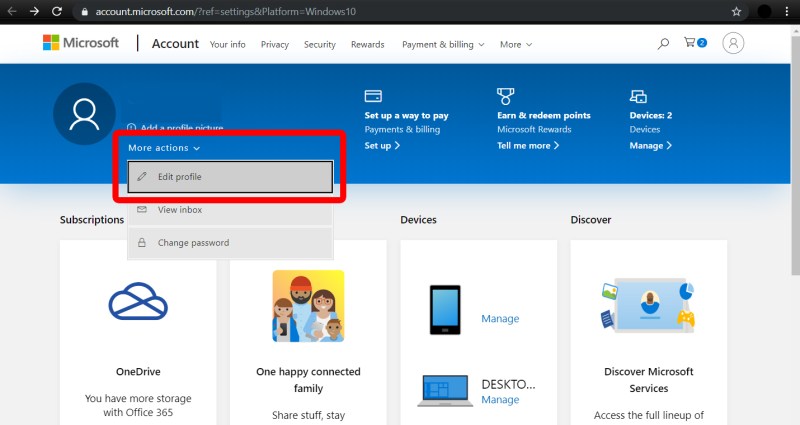Click the DESKTO... laptop icon
This screenshot has width=800, height=425.
[445, 391]
